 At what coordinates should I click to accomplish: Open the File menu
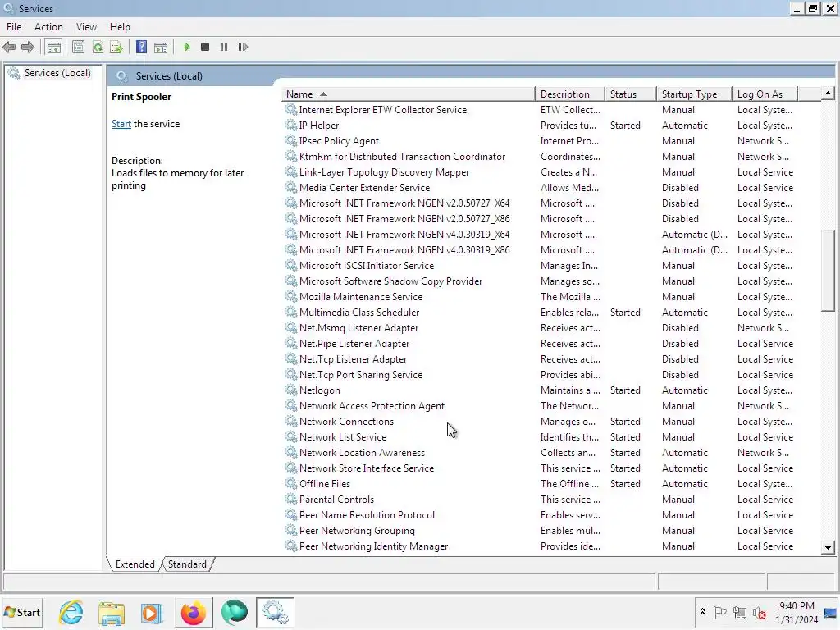(x=14, y=27)
